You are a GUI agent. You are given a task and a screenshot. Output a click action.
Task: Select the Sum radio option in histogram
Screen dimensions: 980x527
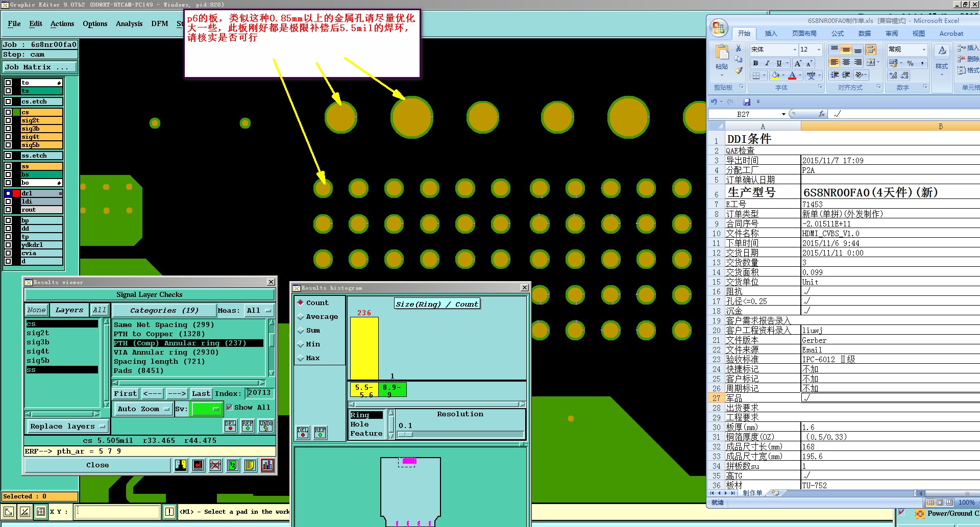tap(301, 331)
